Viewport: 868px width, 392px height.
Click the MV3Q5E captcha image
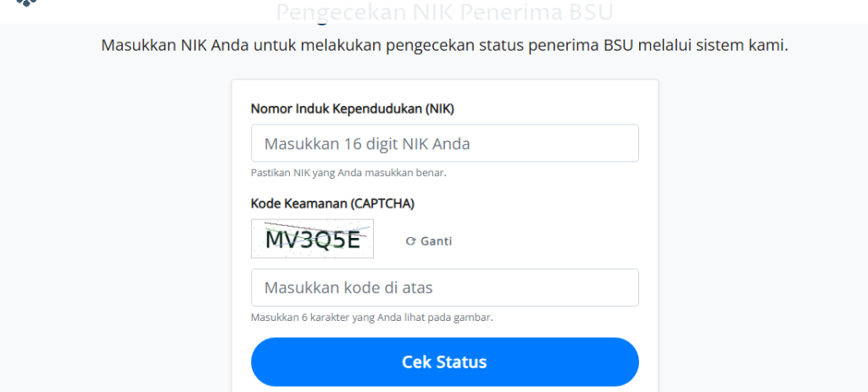(x=312, y=240)
